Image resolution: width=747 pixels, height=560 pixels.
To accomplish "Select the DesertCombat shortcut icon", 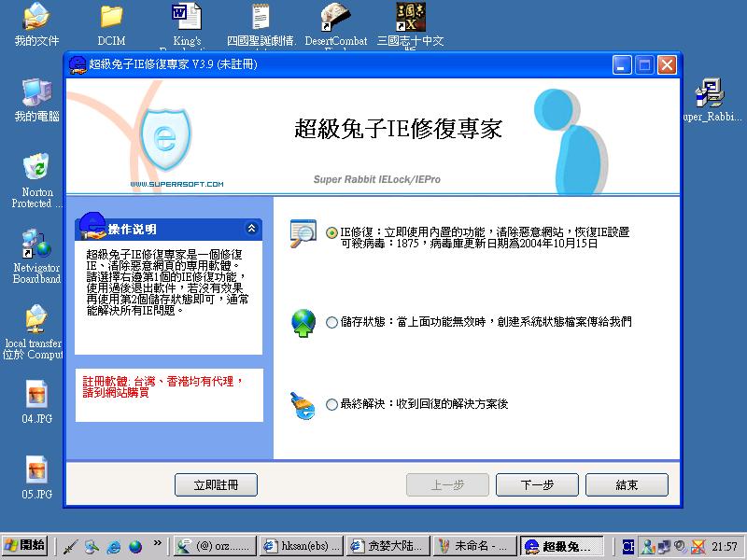I will point(336,25).
